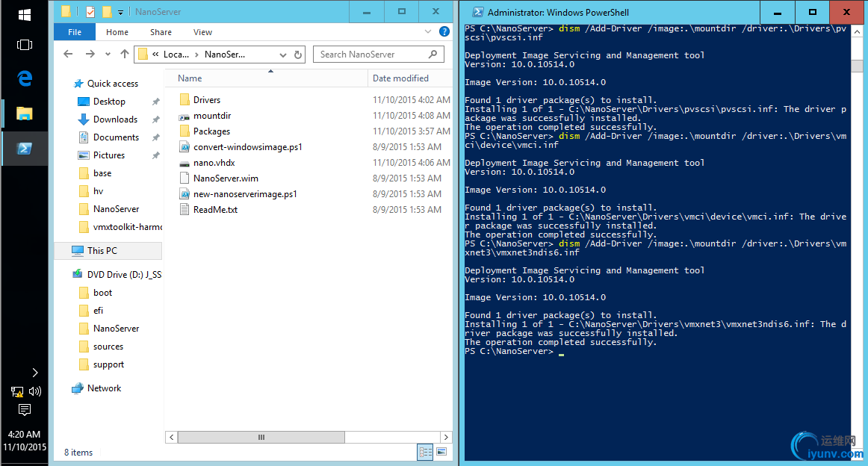Switch to large icons view layout
Viewport: 868px width, 466px height.
(x=441, y=452)
